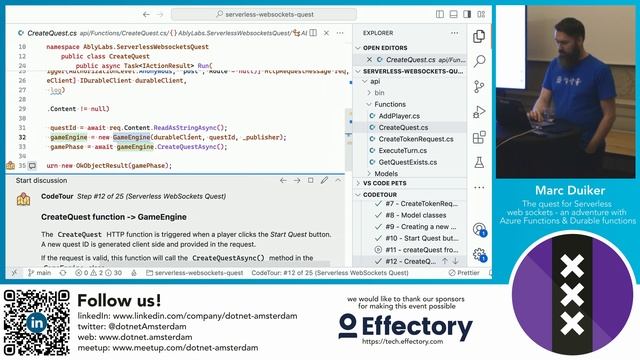
Task: Click the main branch in status bar
Action: pos(40,273)
